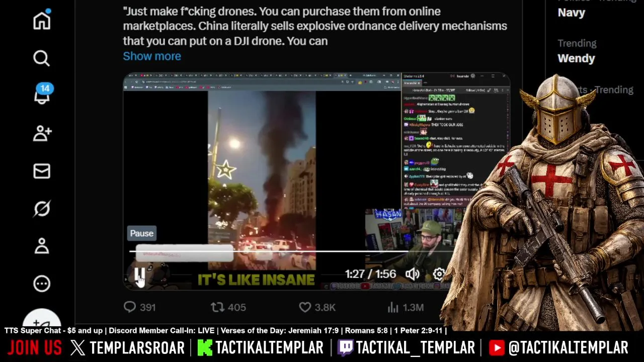The height and width of the screenshot is (362, 644).
Task: Mute the video volume icon
Action: 413,274
